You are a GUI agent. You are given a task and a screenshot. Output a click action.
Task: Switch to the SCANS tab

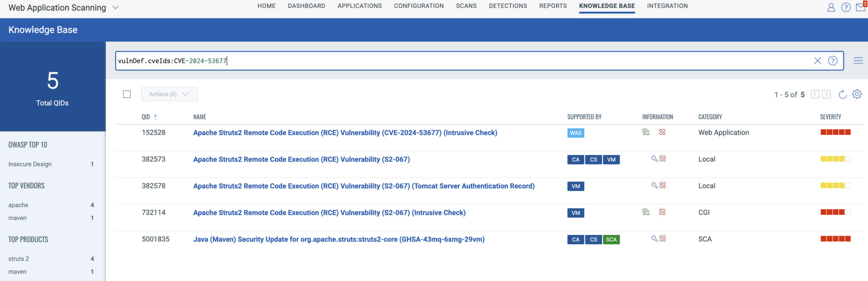[x=466, y=6]
